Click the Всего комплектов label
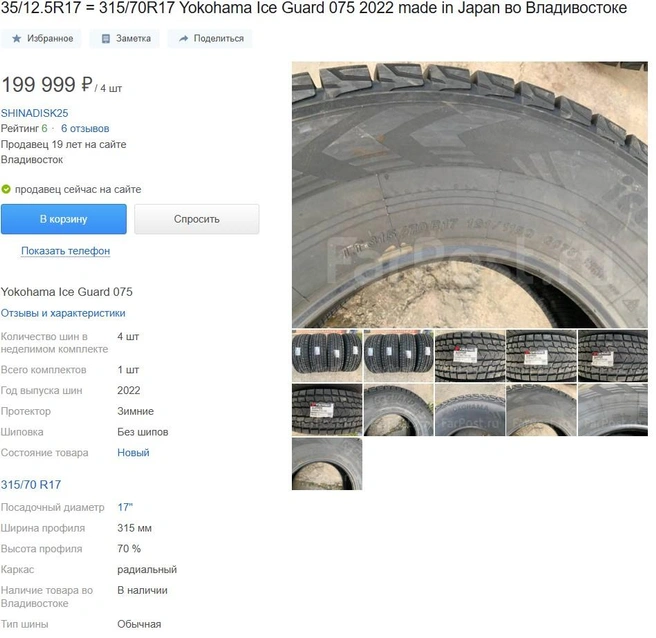Screen dimensions: 656x638 point(44,370)
